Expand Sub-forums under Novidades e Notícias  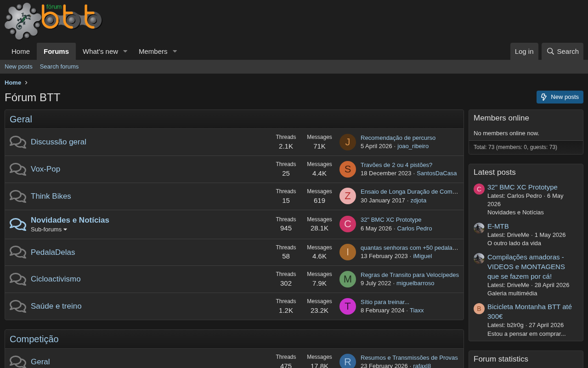pyautogui.click(x=49, y=229)
